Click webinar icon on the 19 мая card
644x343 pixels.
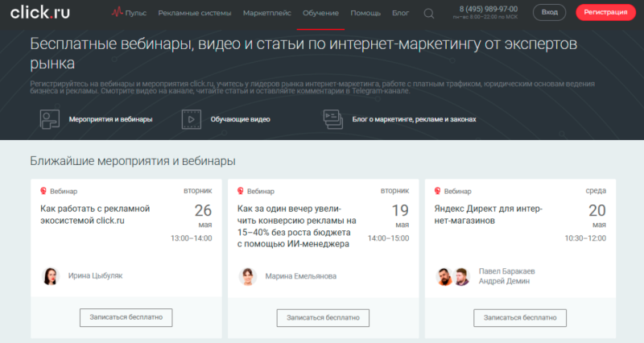point(240,191)
